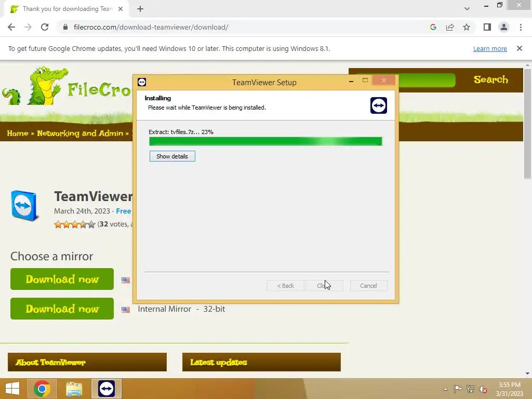Click TeamViewer Setup taskbar icon
Viewport: 532px width, 399px height.
tap(107, 389)
